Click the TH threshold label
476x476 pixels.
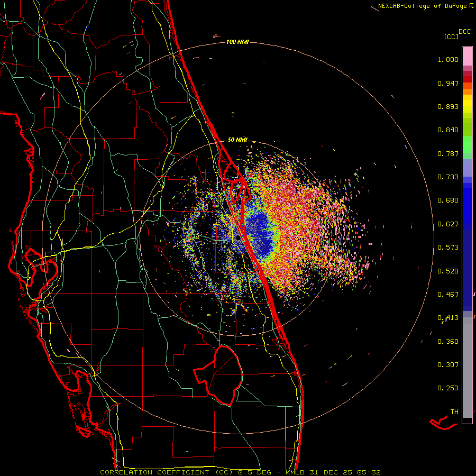click(454, 412)
